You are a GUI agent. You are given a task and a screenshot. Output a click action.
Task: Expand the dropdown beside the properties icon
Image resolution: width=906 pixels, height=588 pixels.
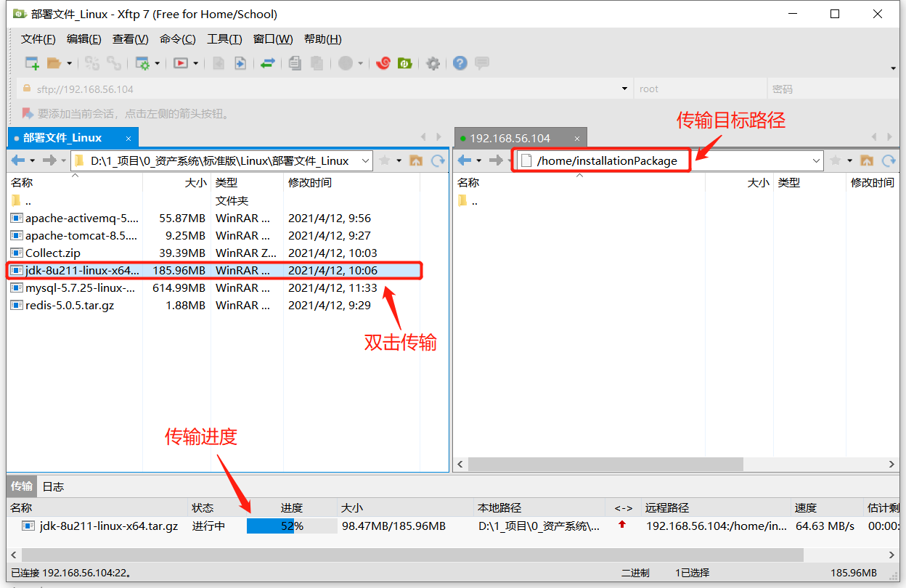(157, 63)
